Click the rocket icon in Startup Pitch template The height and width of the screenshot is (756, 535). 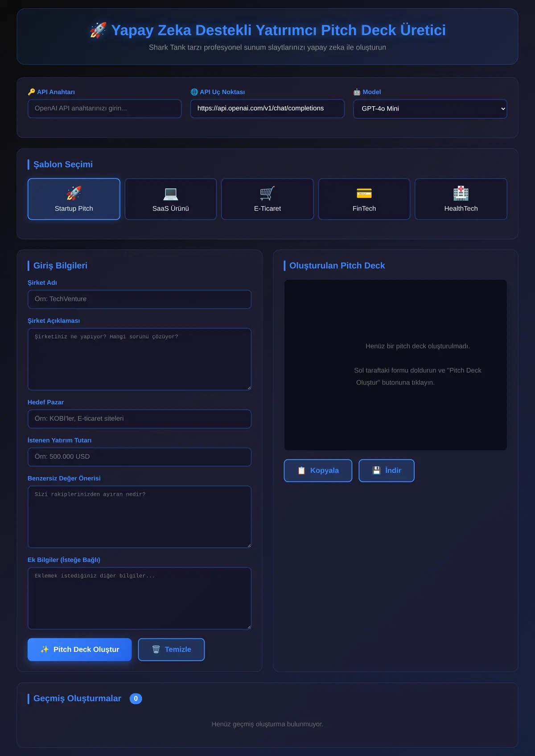[74, 194]
